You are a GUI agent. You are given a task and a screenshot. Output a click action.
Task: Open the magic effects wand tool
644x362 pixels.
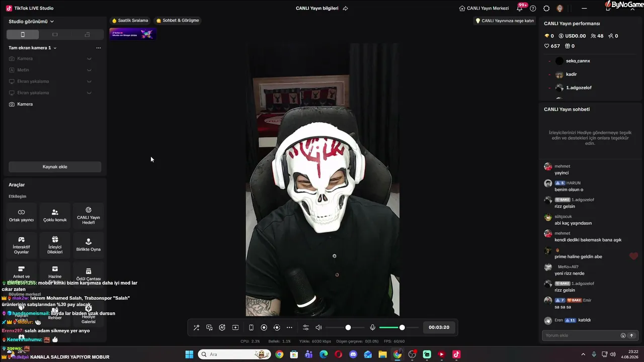(x=197, y=327)
